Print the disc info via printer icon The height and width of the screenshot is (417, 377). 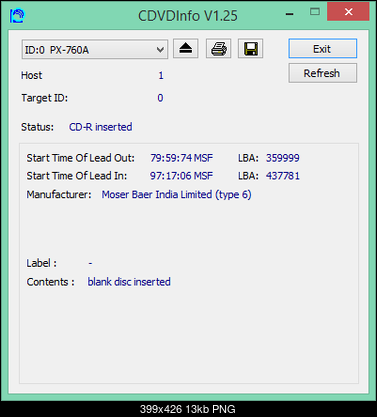pos(218,49)
